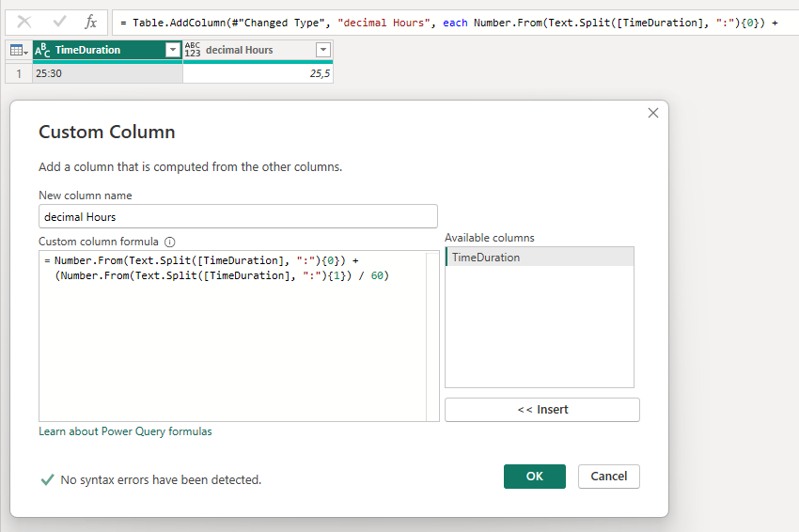Image resolution: width=799 pixels, height=532 pixels.
Task: Confirm the dialog with the OK button
Action: tap(535, 477)
